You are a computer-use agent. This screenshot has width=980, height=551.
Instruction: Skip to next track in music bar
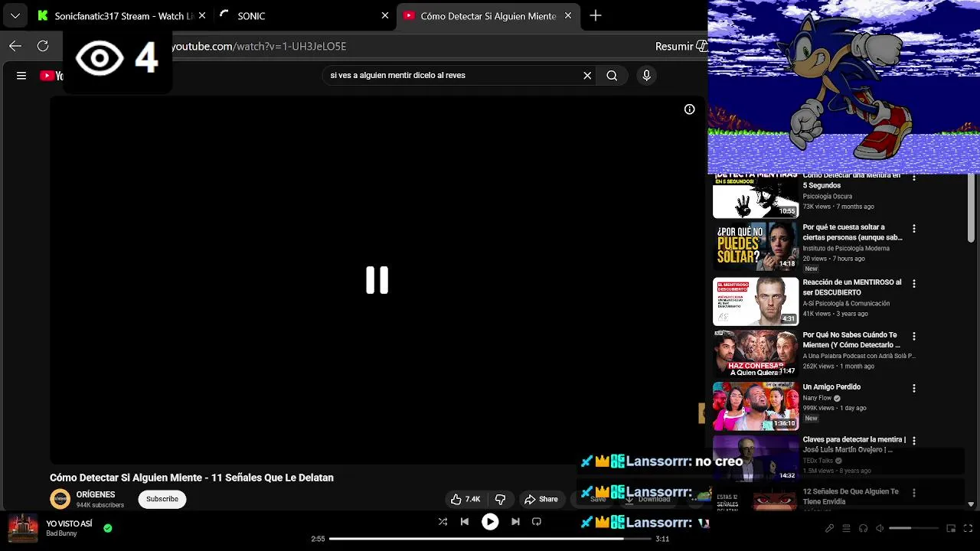pos(515,522)
